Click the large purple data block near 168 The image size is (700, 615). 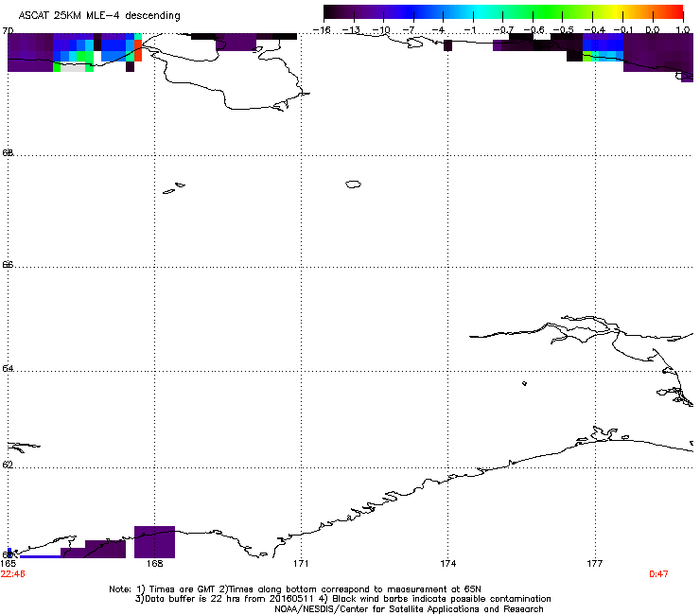click(154, 542)
